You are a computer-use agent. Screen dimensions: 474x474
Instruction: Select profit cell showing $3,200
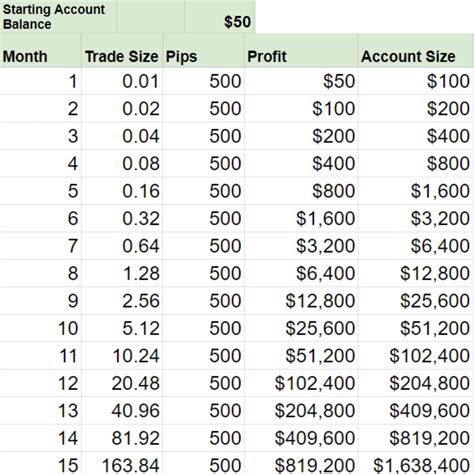[x=301, y=246]
